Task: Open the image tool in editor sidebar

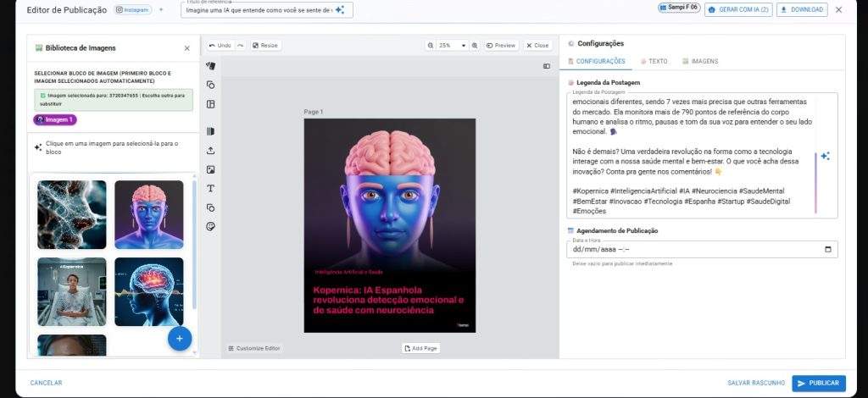Action: point(211,169)
